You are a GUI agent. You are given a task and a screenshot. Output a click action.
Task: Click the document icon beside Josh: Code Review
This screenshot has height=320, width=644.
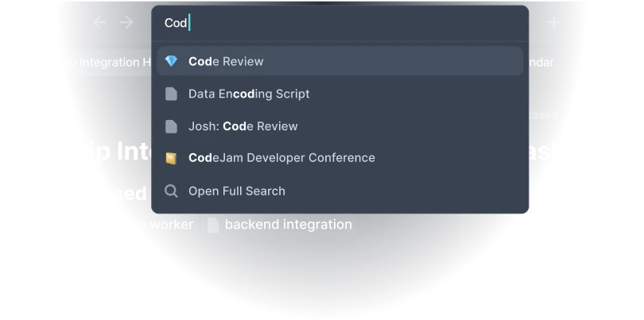tap(171, 126)
